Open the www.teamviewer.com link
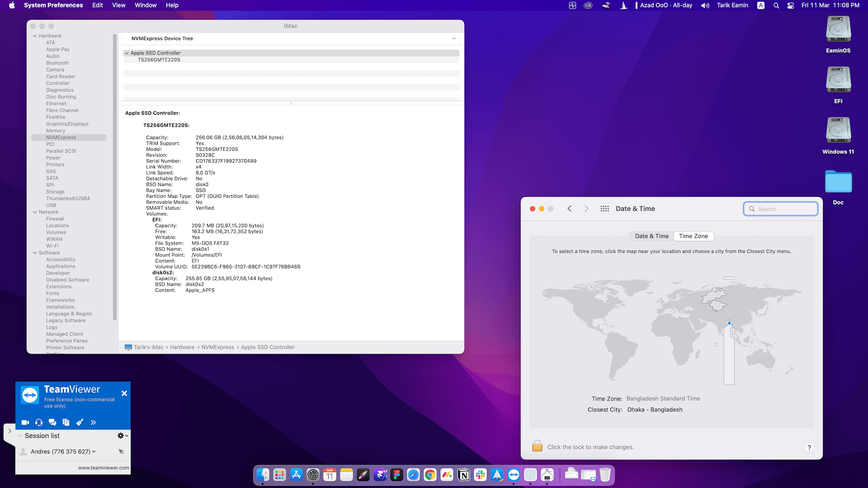Image resolution: width=868 pixels, height=488 pixels. coord(103,468)
